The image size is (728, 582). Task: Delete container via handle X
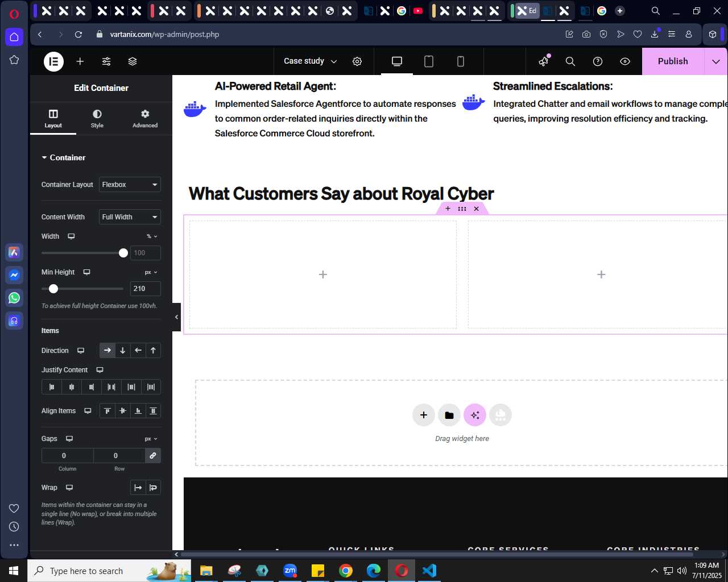coord(477,209)
